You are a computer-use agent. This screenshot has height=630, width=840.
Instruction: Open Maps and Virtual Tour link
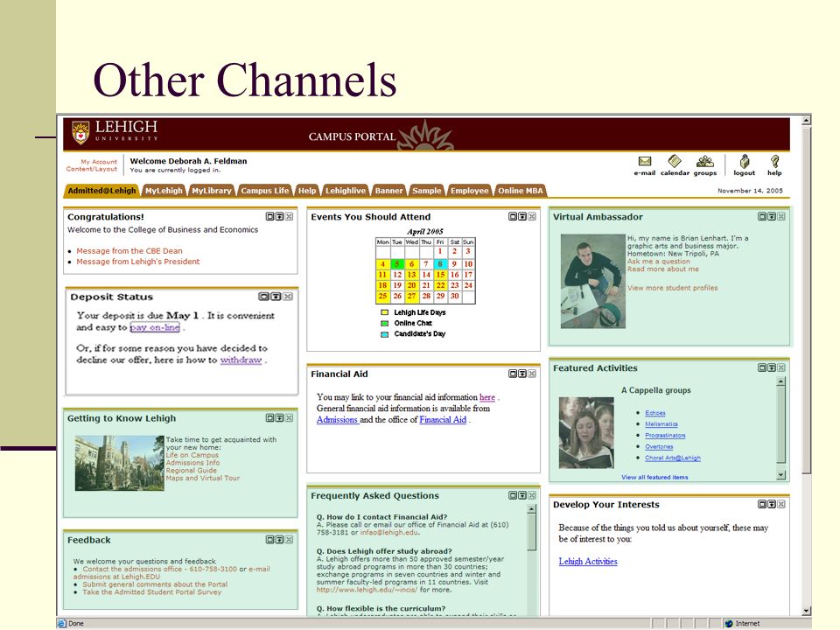coord(202,478)
